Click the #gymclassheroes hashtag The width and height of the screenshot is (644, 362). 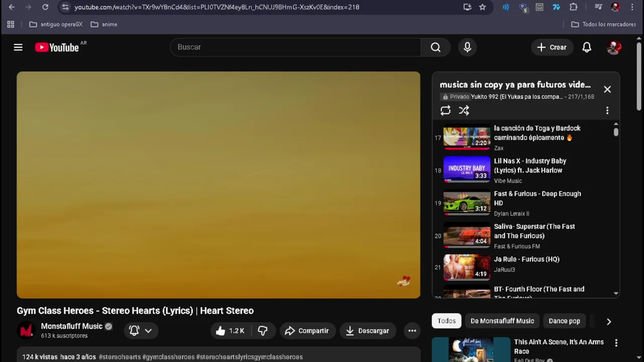pyautogui.click(x=169, y=357)
